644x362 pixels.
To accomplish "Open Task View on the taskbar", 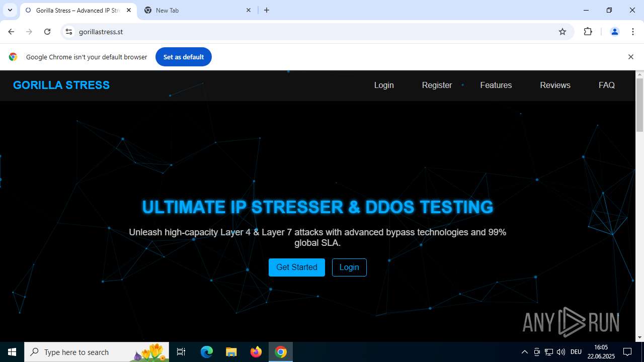I will click(x=181, y=352).
